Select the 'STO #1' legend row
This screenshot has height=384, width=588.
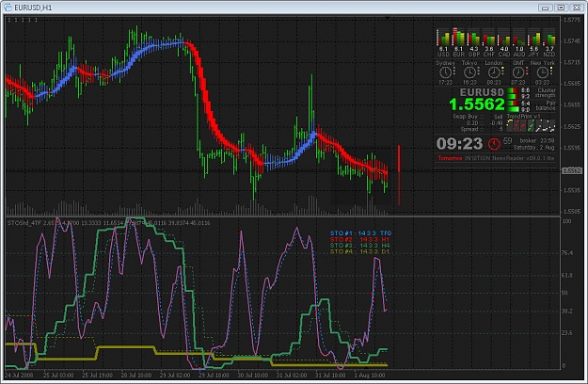(360, 232)
